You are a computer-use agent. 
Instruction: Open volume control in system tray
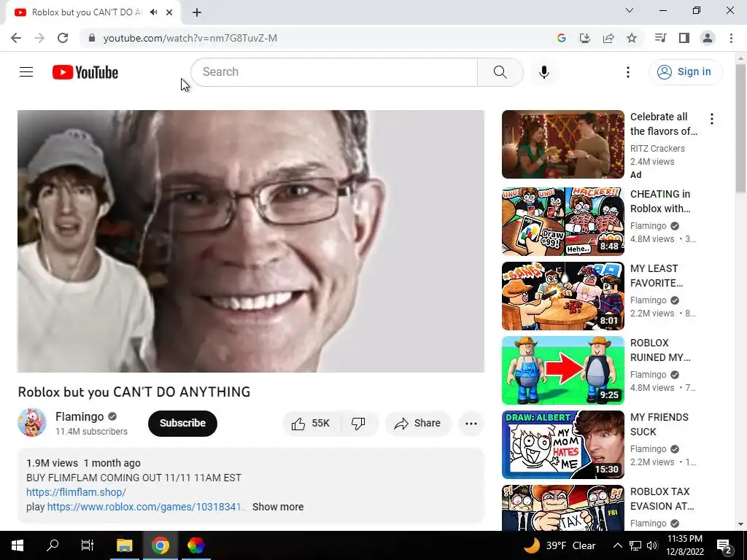(652, 545)
